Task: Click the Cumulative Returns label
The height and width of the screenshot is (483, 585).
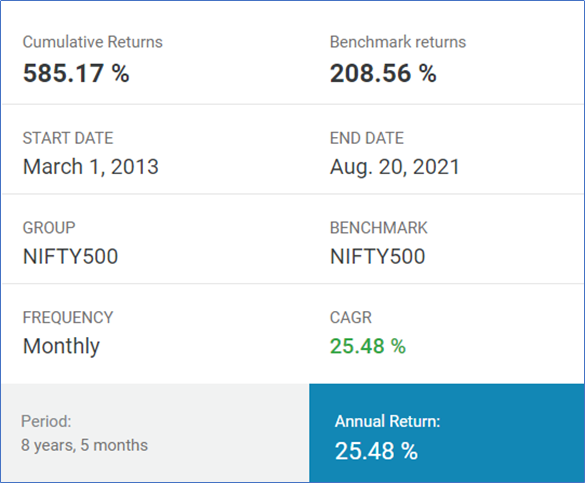Action: (x=93, y=42)
